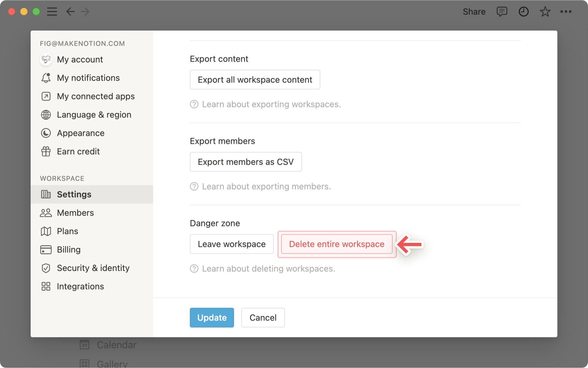Click Export all workspace content button
The width and height of the screenshot is (588, 368).
tap(255, 80)
